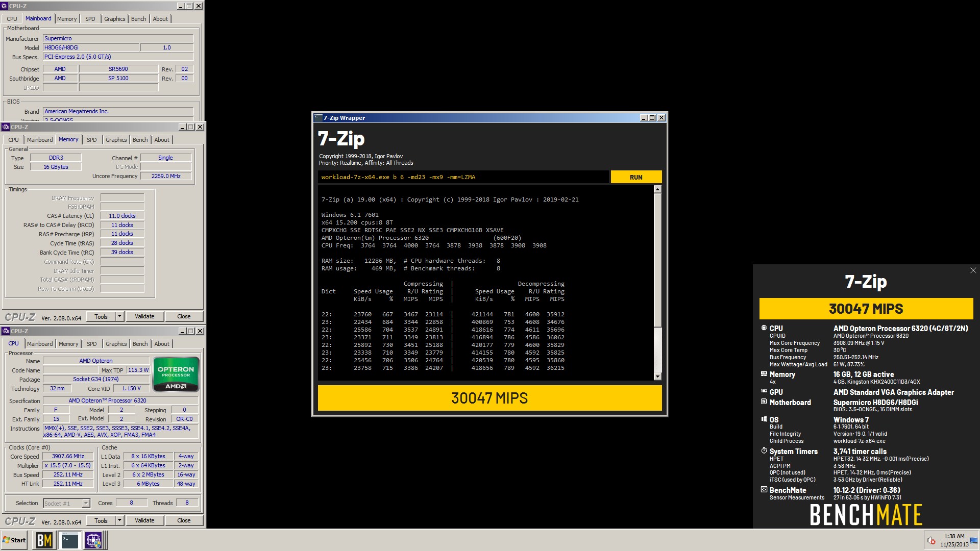Click the AMD Opteron processor logo
The image size is (980, 551).
(176, 374)
